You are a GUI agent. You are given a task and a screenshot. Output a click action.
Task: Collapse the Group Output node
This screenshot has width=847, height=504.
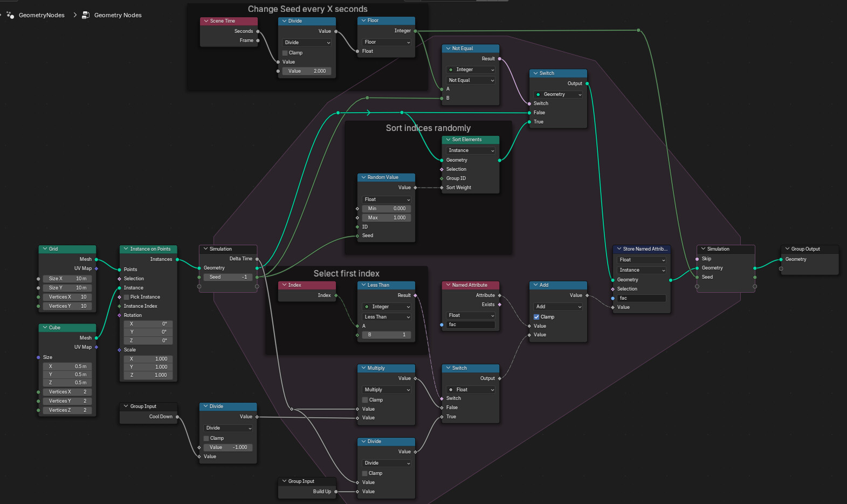[x=787, y=249]
